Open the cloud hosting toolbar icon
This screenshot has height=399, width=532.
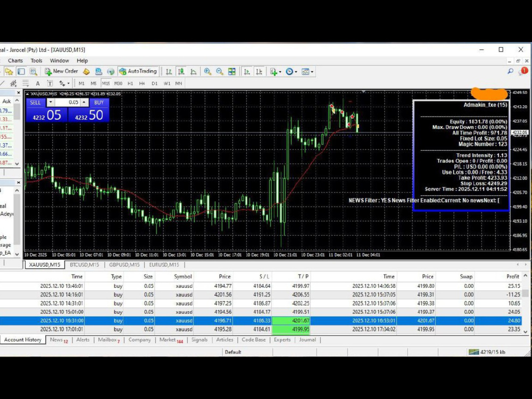pyautogui.click(x=98, y=72)
